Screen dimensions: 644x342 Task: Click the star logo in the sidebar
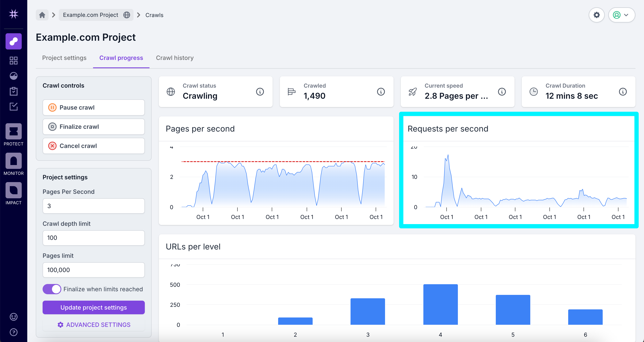click(x=13, y=14)
